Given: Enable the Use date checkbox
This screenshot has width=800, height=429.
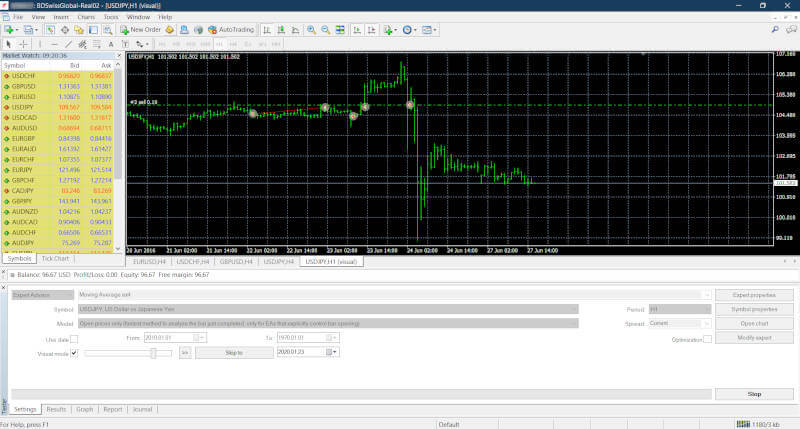Looking at the screenshot, I should [x=74, y=339].
